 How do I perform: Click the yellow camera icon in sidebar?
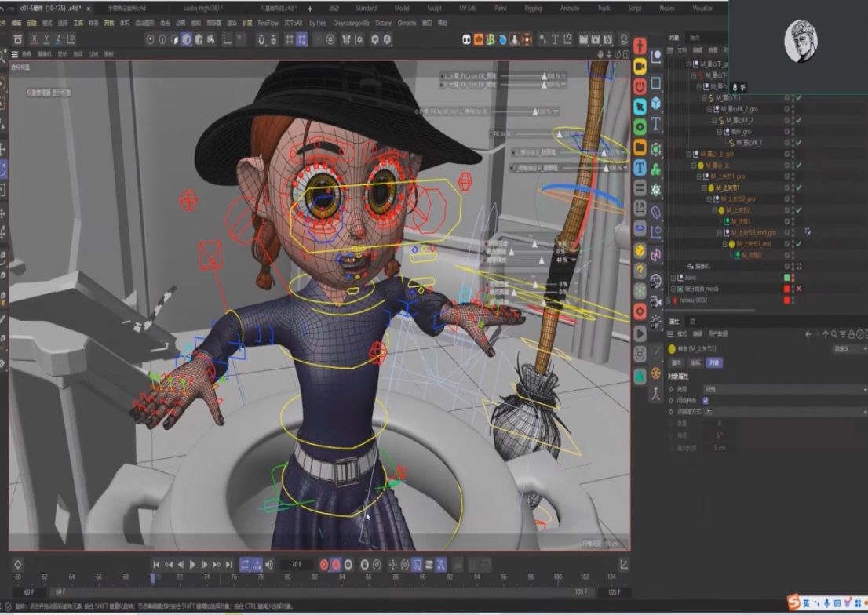640,66
